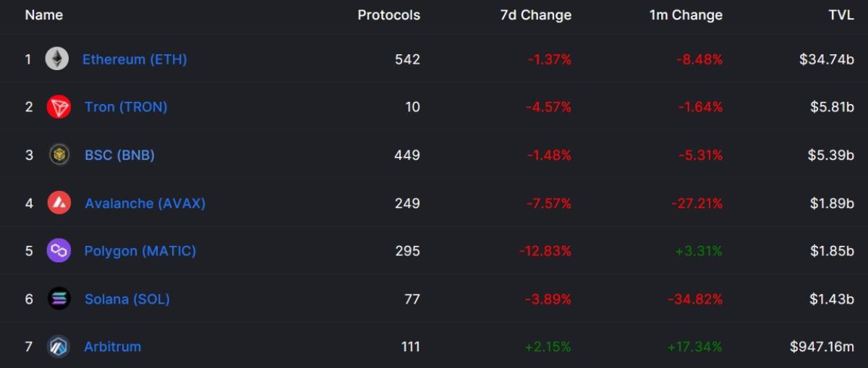Viewport: 868px width, 368px height.
Task: Click the Solana logo icon
Action: tap(59, 299)
